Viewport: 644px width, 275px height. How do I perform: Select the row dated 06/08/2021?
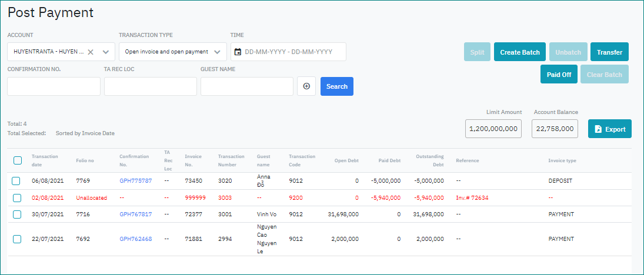click(x=16, y=181)
